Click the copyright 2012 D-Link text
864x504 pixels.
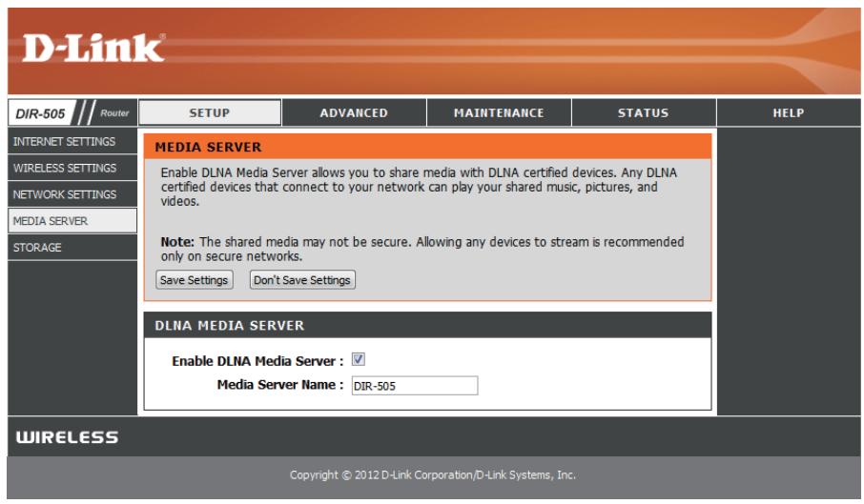(433, 474)
